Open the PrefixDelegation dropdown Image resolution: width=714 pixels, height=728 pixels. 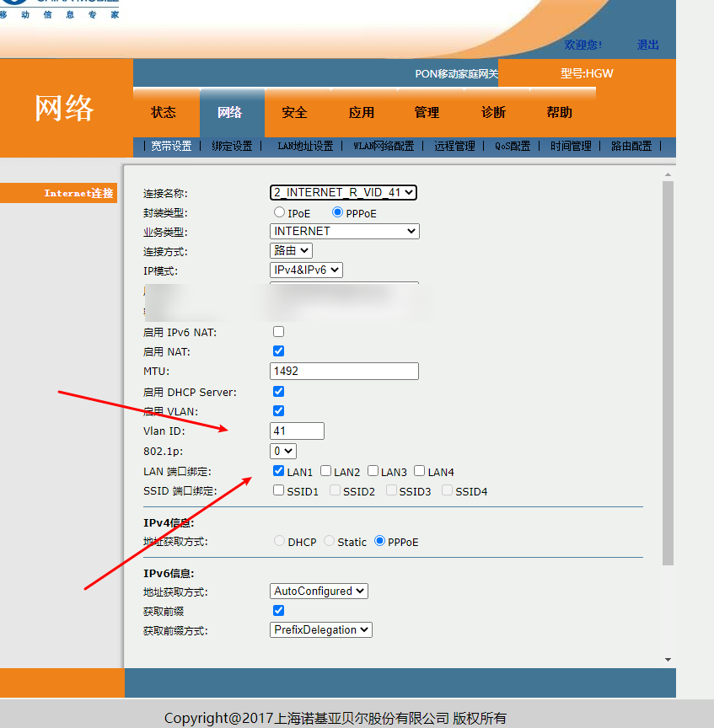(321, 629)
